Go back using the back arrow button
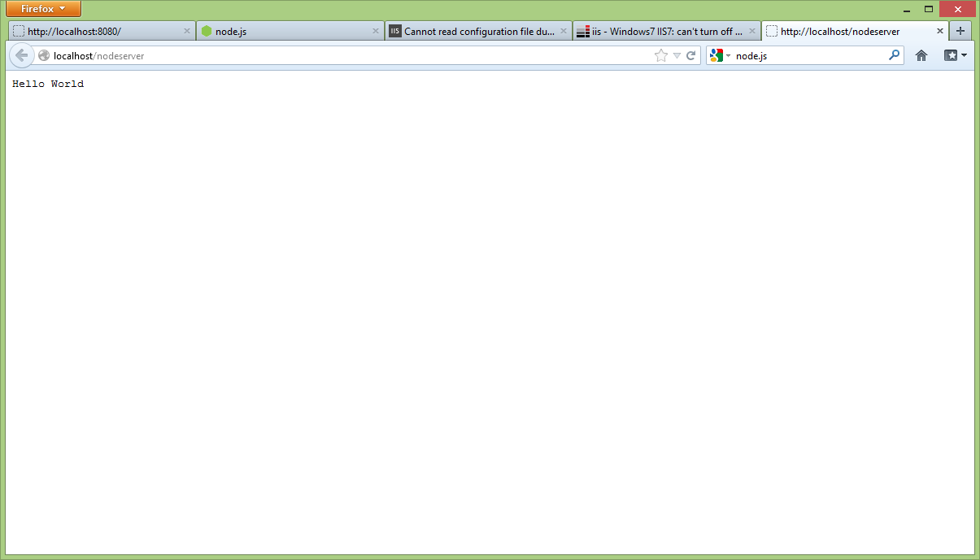Image resolution: width=980 pixels, height=560 pixels. click(x=21, y=56)
